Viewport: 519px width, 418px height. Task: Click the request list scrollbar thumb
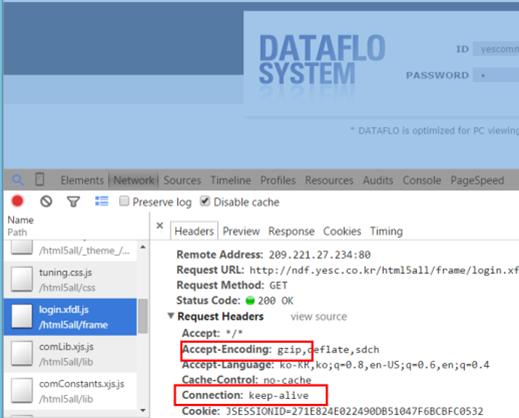[143, 316]
